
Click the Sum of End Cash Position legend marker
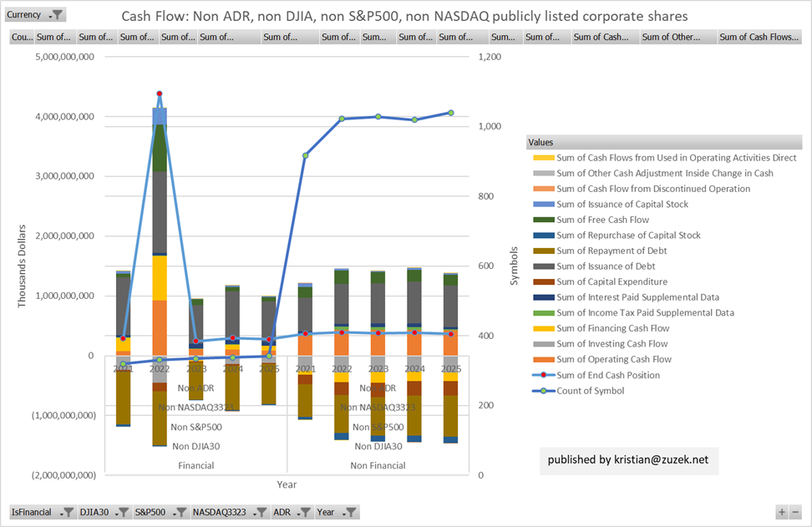coord(542,375)
